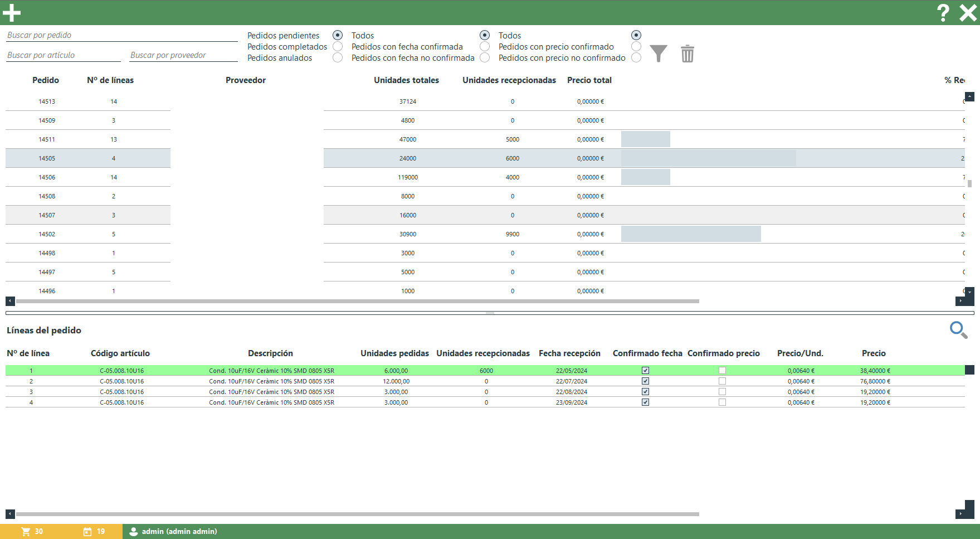Open the shopping cart status icon
This screenshot has width=980, height=539.
26,532
